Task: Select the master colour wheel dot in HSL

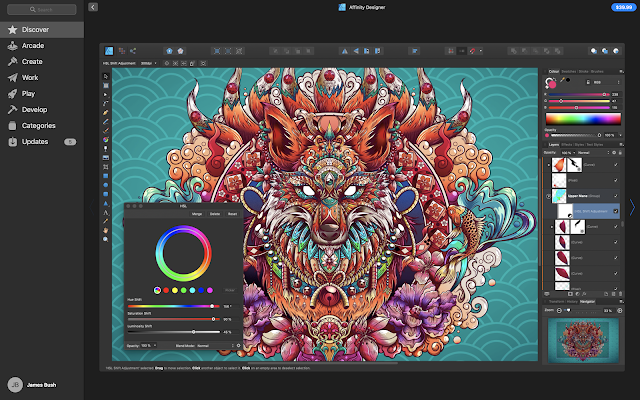Action: coord(157,290)
